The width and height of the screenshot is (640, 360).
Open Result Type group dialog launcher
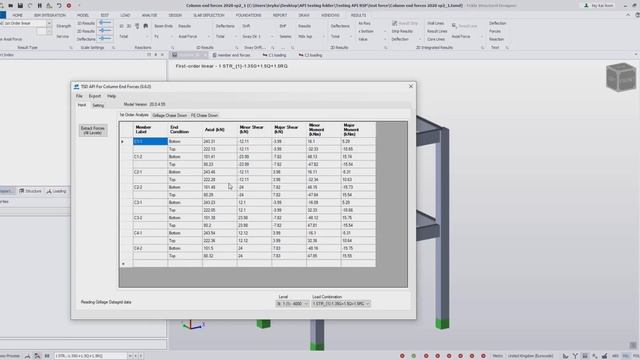[x=71, y=48]
